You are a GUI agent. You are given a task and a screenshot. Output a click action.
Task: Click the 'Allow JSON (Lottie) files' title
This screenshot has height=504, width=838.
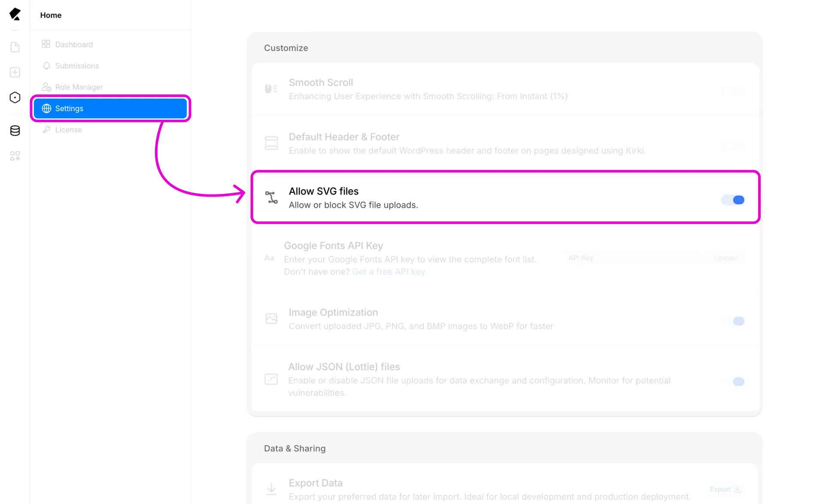pyautogui.click(x=344, y=367)
